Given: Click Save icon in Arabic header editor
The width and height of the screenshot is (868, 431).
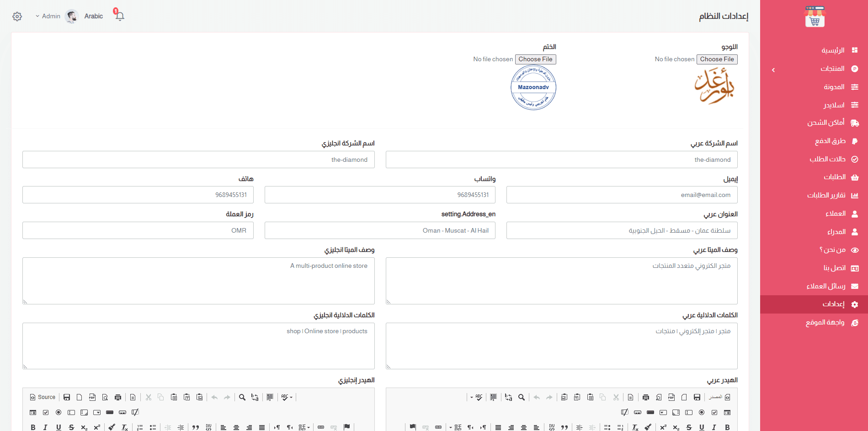Looking at the screenshot, I should coord(697,397).
